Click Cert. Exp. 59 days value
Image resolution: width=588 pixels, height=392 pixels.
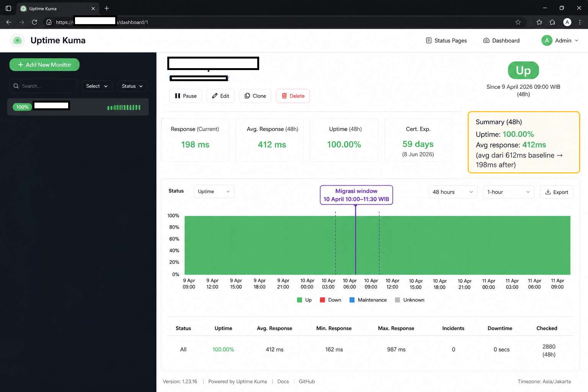click(418, 144)
